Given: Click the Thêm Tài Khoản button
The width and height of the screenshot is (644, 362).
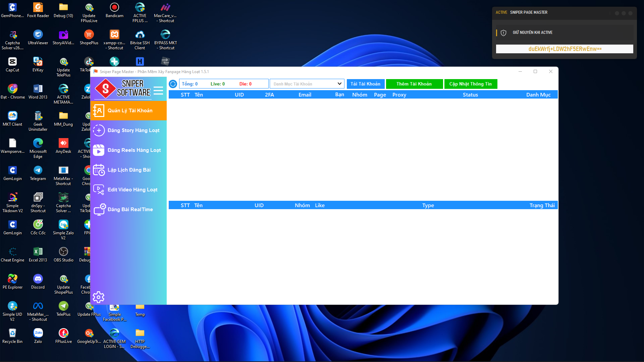Looking at the screenshot, I should [414, 84].
